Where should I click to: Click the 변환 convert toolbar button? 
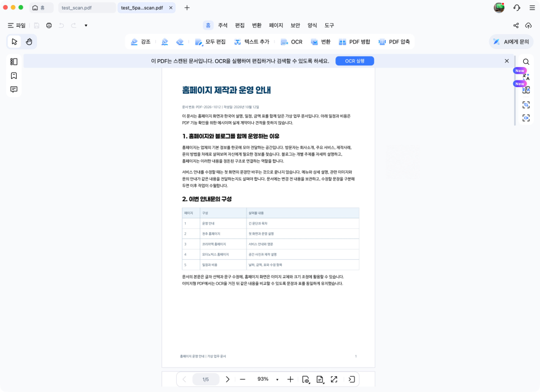click(321, 42)
